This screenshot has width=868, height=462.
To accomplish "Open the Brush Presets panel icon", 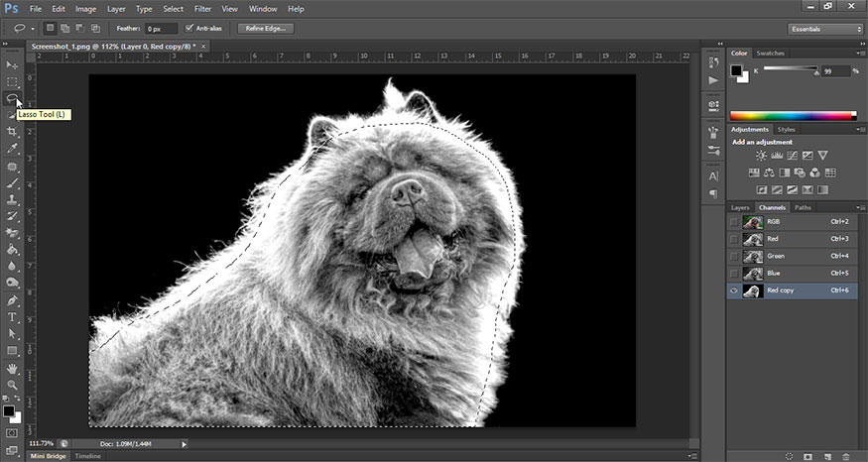I will click(713, 150).
